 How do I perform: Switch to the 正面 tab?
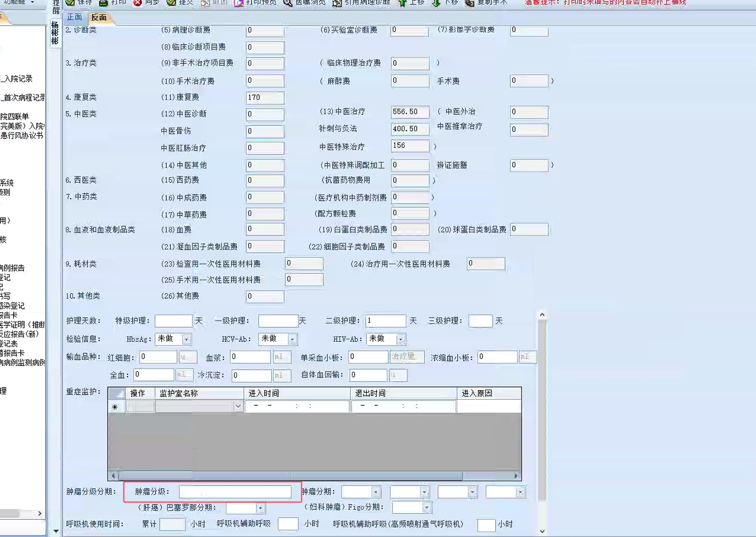[74, 17]
